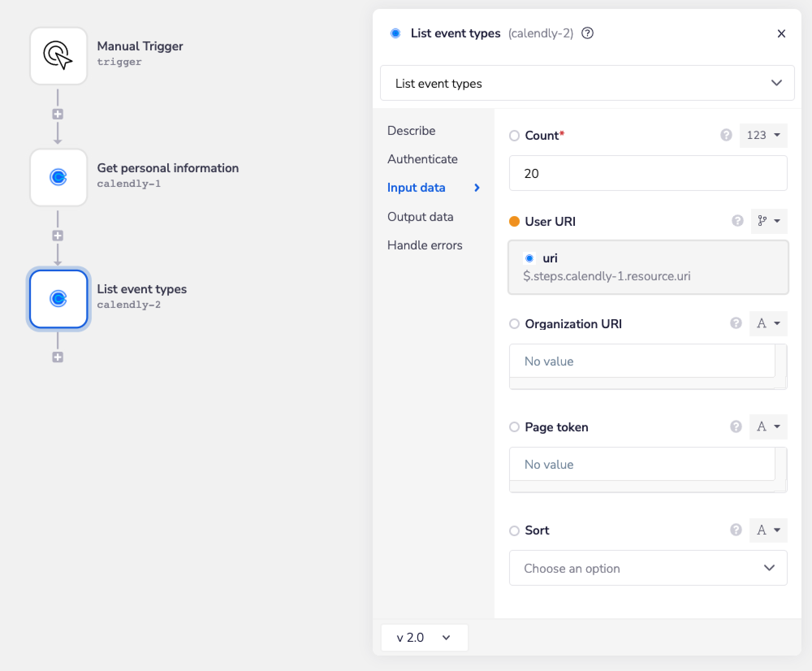The width and height of the screenshot is (812, 671).
Task: Open the Get personal information Calendly step
Action: [58, 177]
